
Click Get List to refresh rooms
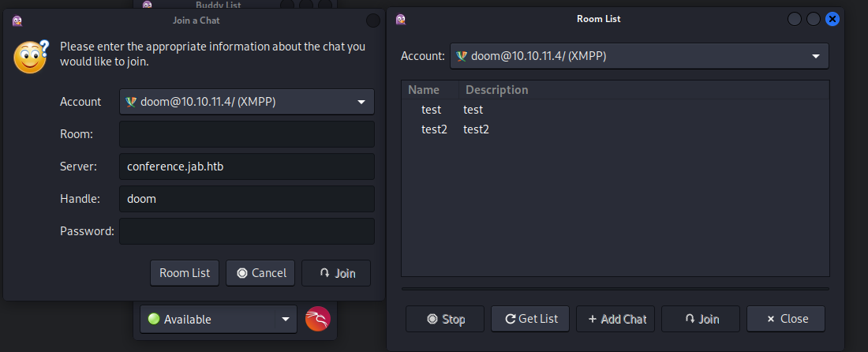[531, 319]
